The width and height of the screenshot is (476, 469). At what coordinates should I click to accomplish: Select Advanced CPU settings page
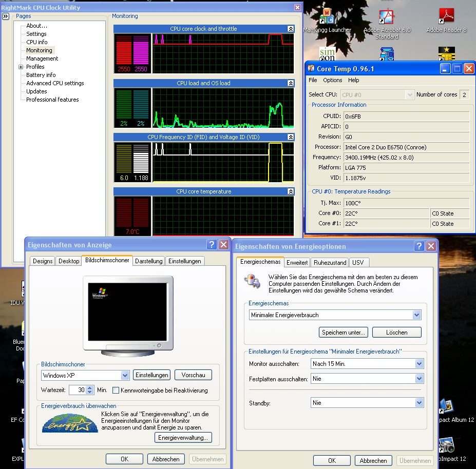click(55, 83)
